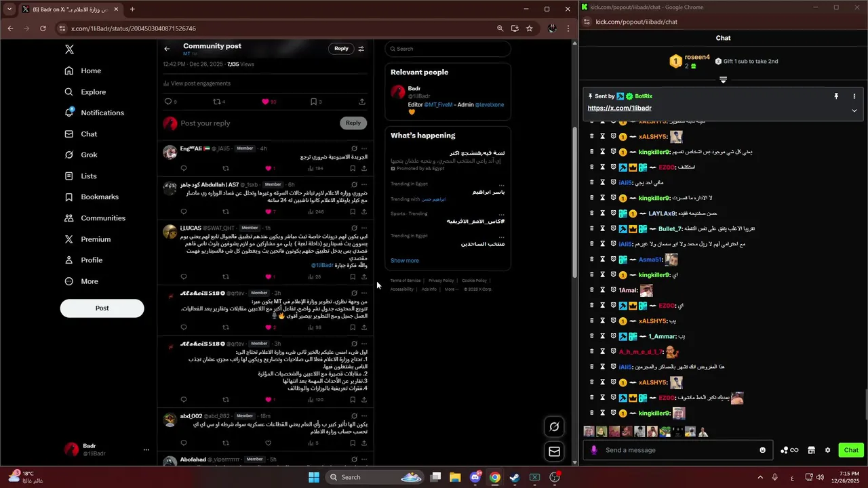Image resolution: width=868 pixels, height=488 pixels.
Task: Like abd_002's reply
Action: click(x=268, y=443)
